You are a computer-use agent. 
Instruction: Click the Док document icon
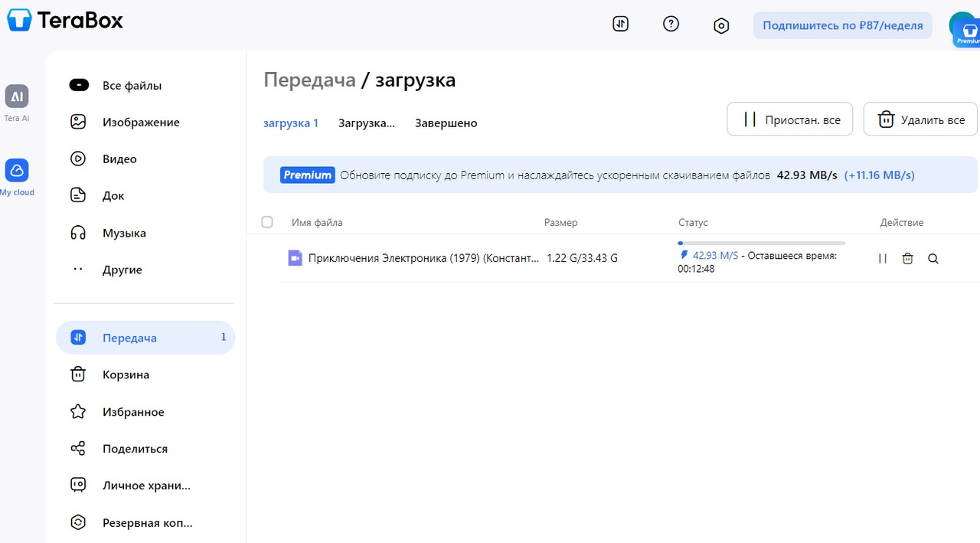click(x=78, y=195)
